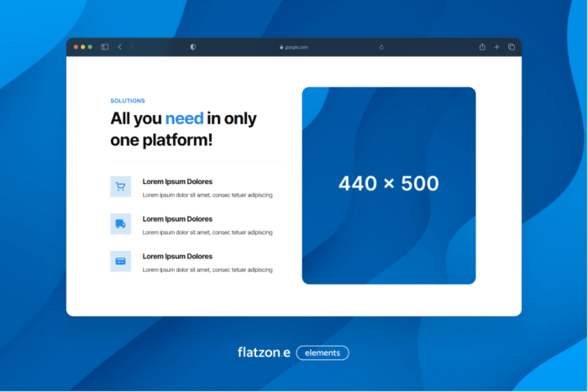The image size is (588, 392).
Task: Go forward with the right arrow
Action: coord(132,47)
